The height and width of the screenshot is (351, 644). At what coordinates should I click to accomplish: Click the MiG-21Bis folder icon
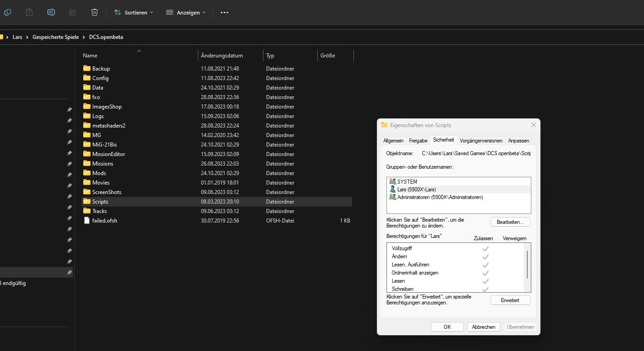[x=87, y=144]
